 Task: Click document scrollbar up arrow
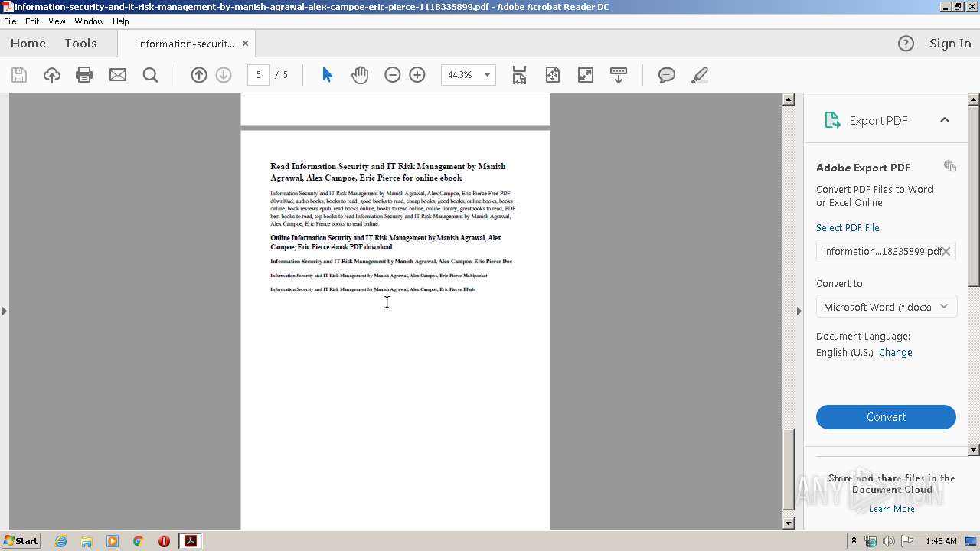tap(789, 99)
